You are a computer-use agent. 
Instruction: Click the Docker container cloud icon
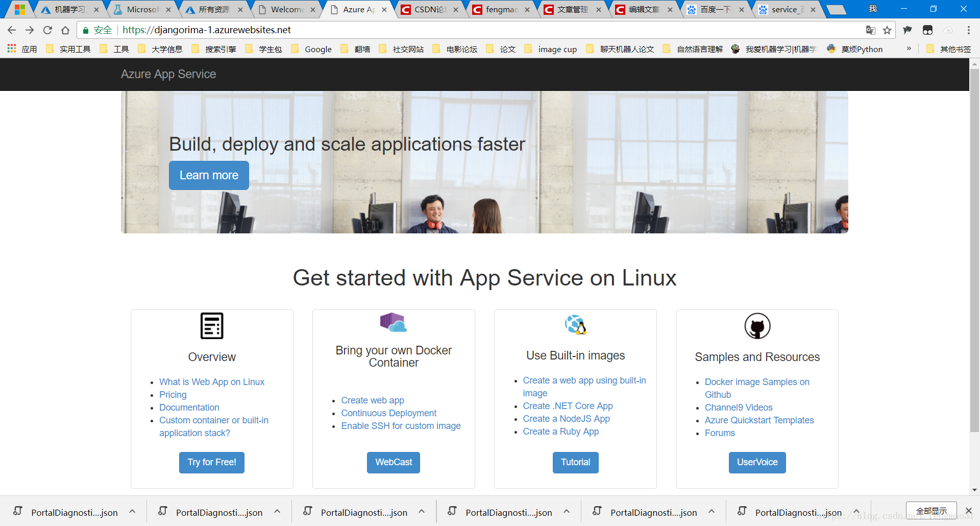coord(394,323)
